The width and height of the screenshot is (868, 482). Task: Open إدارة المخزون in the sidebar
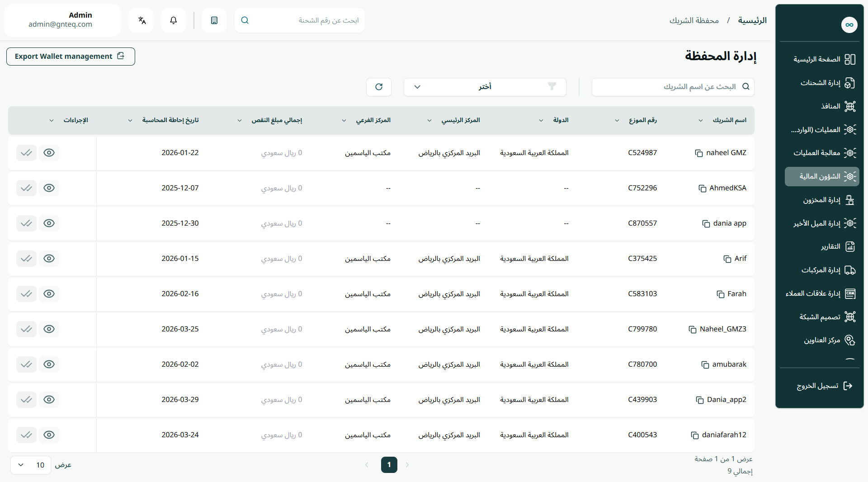pos(822,200)
